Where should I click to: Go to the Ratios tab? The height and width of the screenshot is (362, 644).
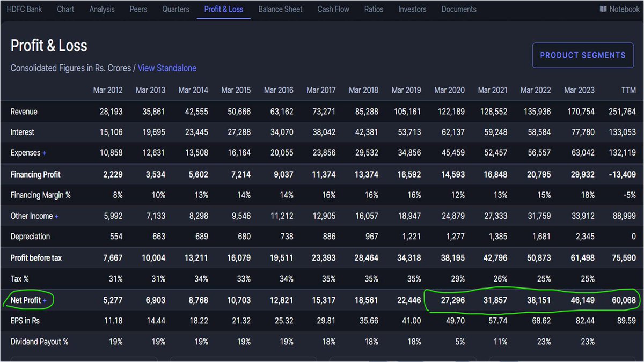374,9
